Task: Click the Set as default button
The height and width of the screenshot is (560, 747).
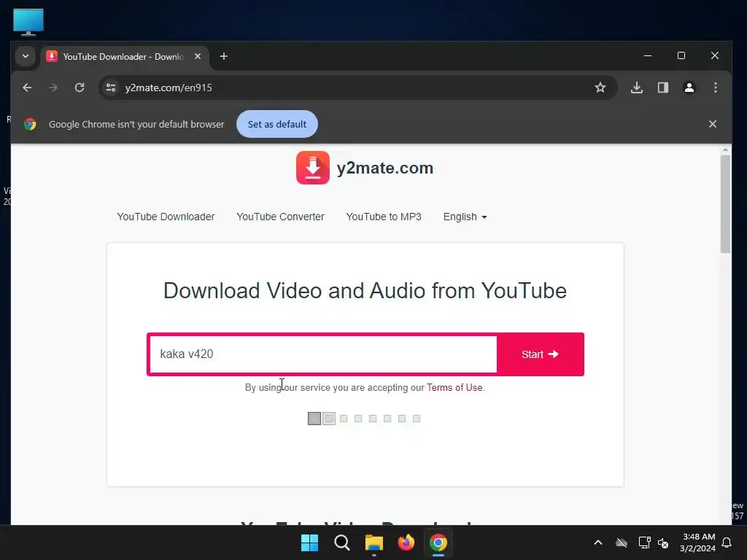Action: 276,124
